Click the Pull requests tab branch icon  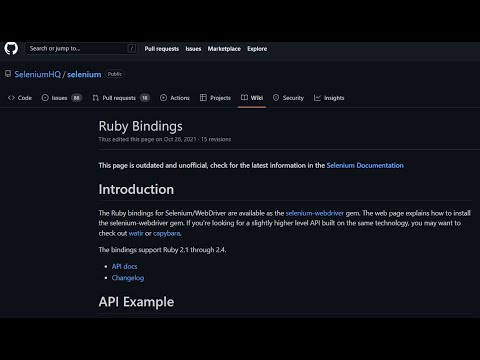[96, 98]
